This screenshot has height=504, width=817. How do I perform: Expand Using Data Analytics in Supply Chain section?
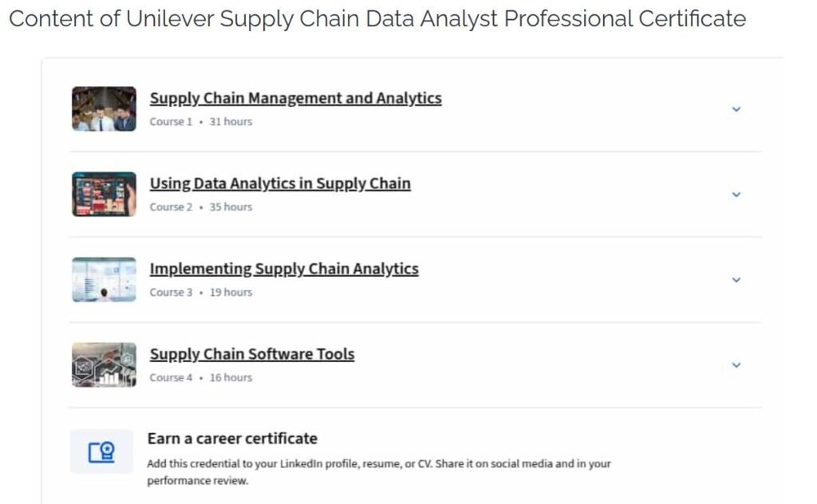click(736, 195)
